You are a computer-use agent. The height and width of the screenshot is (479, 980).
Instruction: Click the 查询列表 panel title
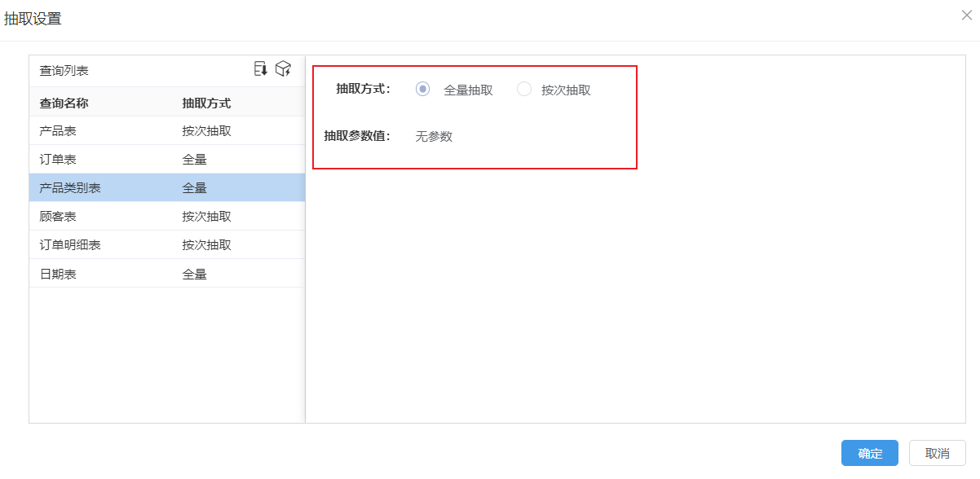(64, 71)
